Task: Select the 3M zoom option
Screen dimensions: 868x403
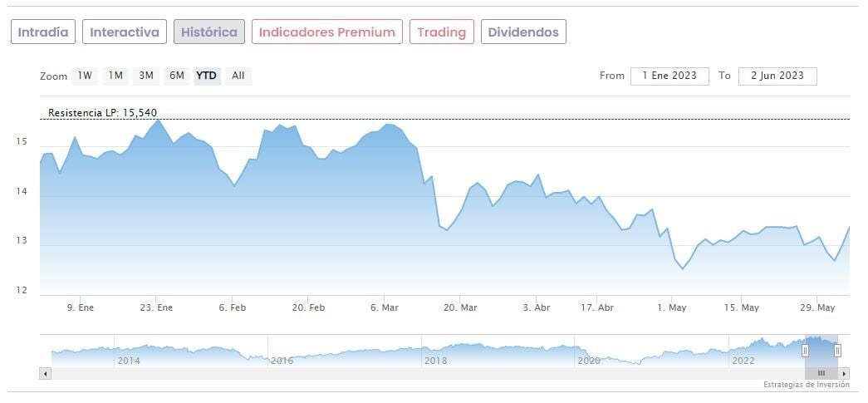Action: pos(146,76)
